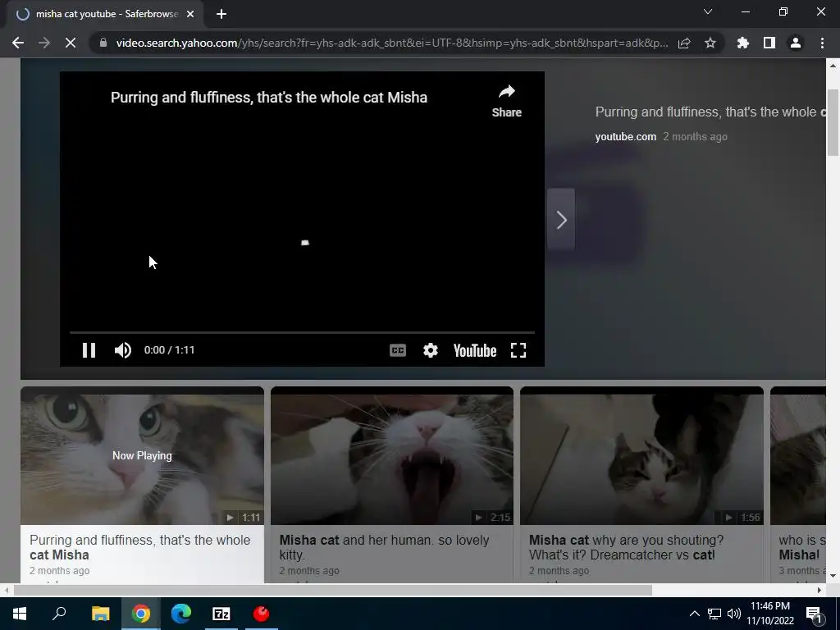Close the 'misha cat youtube' tab
The height and width of the screenshot is (630, 840).
190,14
